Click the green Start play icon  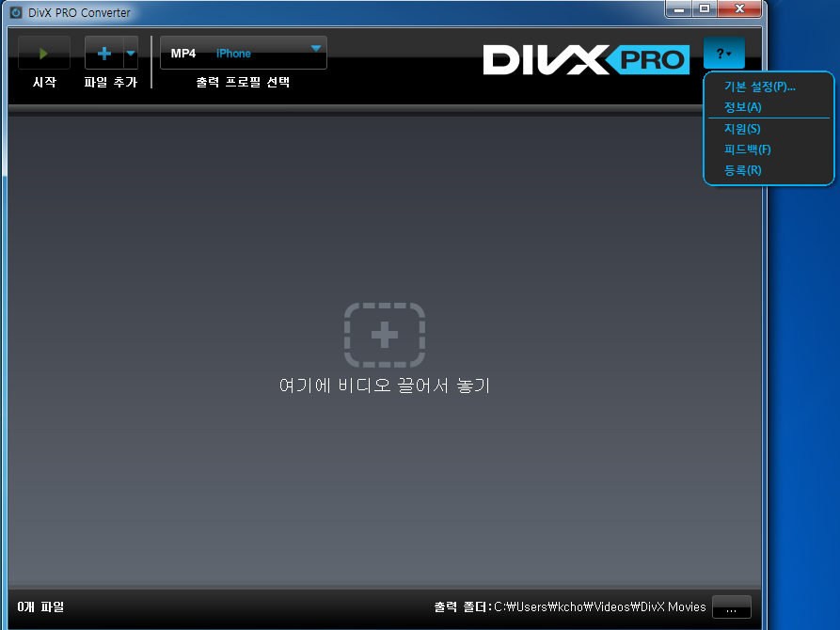coord(44,53)
